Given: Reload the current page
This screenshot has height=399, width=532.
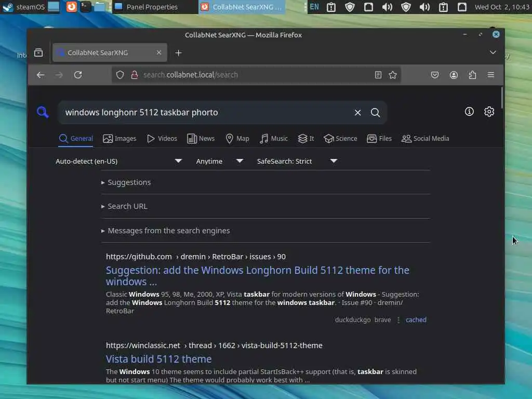Looking at the screenshot, I should 78,75.
